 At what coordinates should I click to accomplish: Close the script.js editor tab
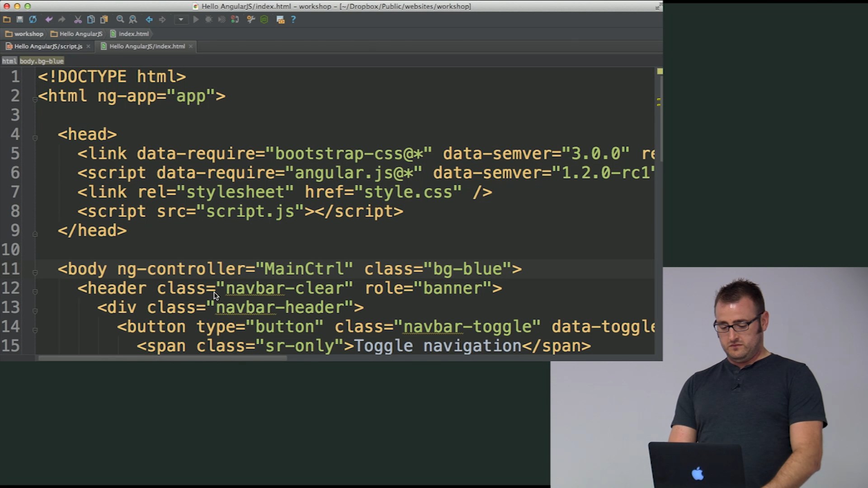pyautogui.click(x=88, y=46)
